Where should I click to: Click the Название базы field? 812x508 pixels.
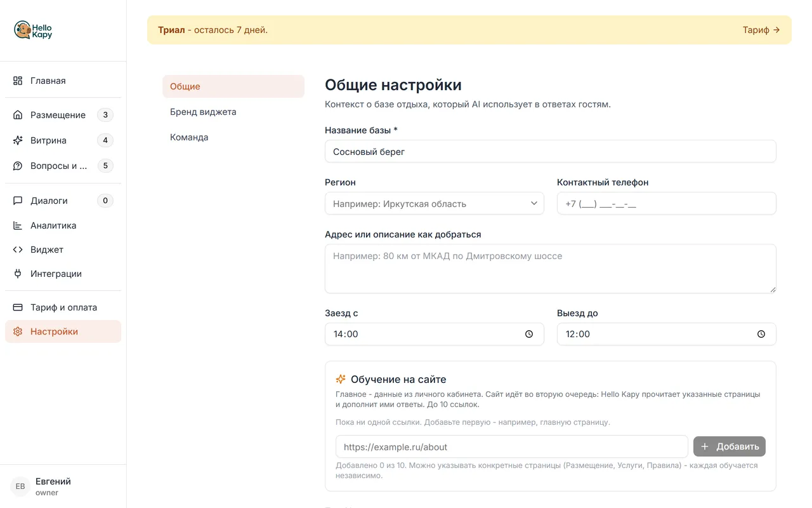[x=551, y=151]
